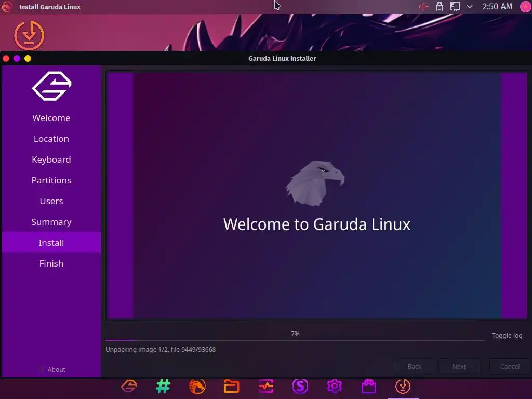This screenshot has width=532, height=399.
Task: Click the Next button
Action: point(459,366)
